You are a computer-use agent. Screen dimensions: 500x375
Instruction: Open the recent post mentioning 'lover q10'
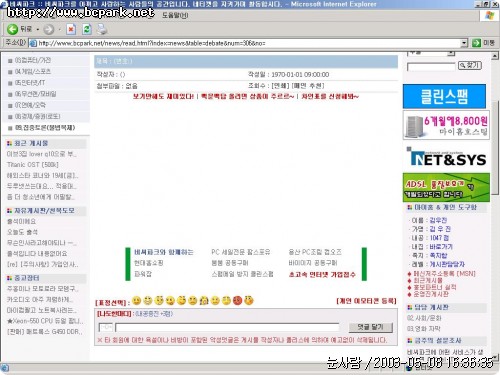(x=42, y=154)
